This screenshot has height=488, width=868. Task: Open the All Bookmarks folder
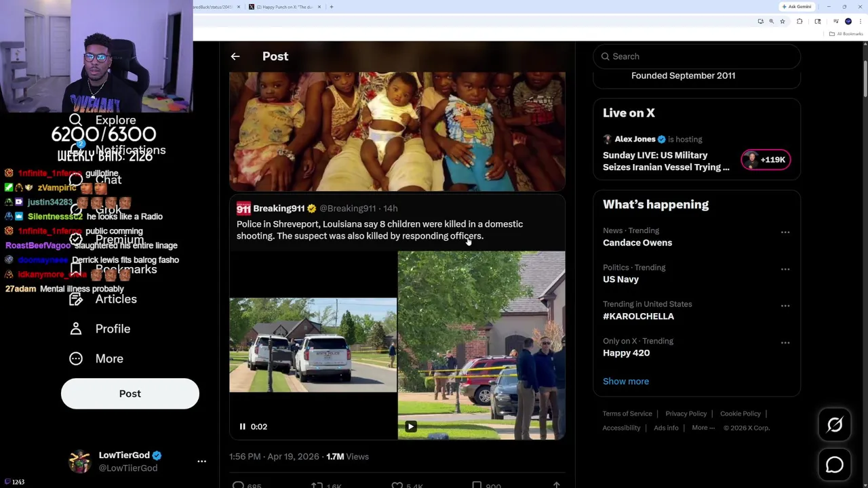pyautogui.click(x=846, y=34)
